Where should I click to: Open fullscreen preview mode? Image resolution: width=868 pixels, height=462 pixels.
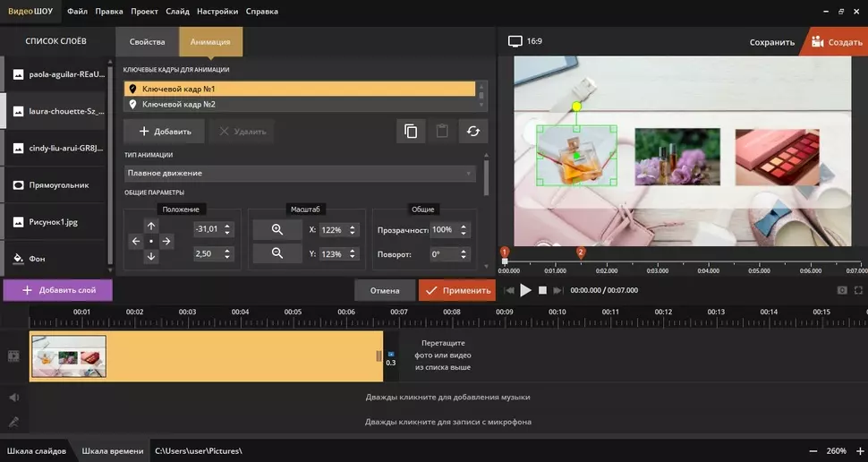pos(859,290)
